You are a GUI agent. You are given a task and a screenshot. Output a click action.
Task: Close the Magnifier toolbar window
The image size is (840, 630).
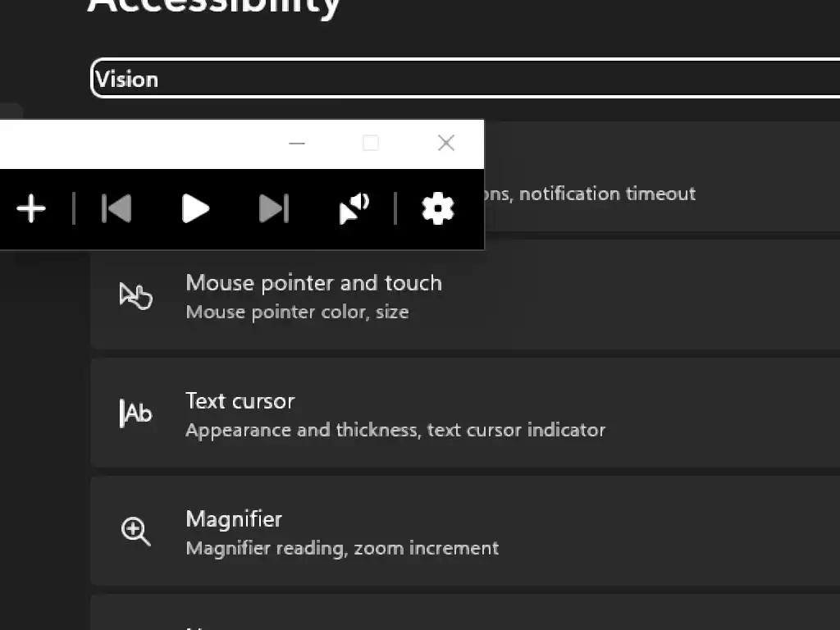point(446,144)
